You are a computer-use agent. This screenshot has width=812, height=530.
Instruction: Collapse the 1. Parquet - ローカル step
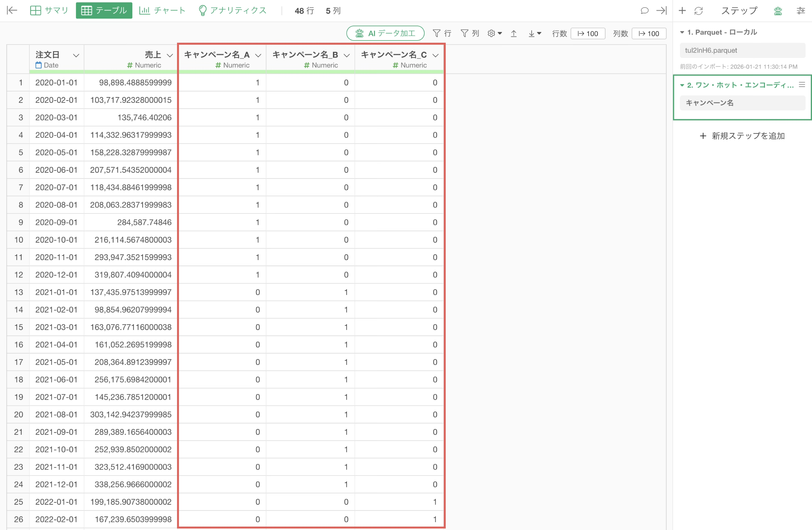(x=682, y=32)
